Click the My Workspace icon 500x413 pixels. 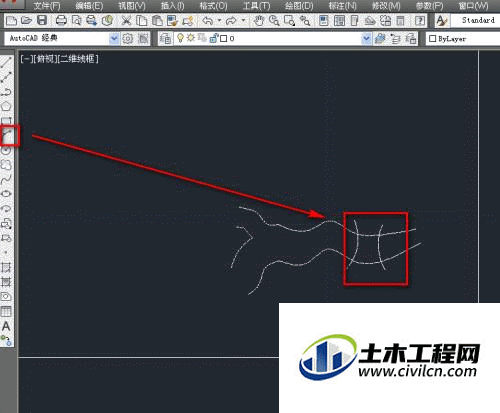click(143, 39)
